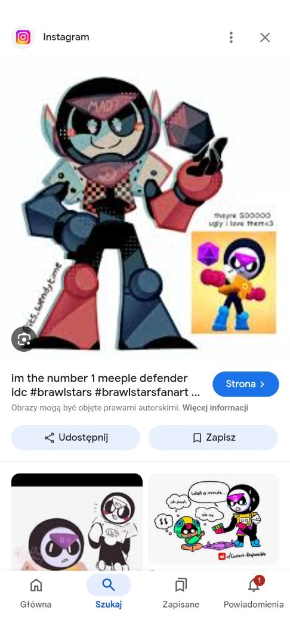Visit page via Strona button
Screen dimensions: 290x644
246,384
